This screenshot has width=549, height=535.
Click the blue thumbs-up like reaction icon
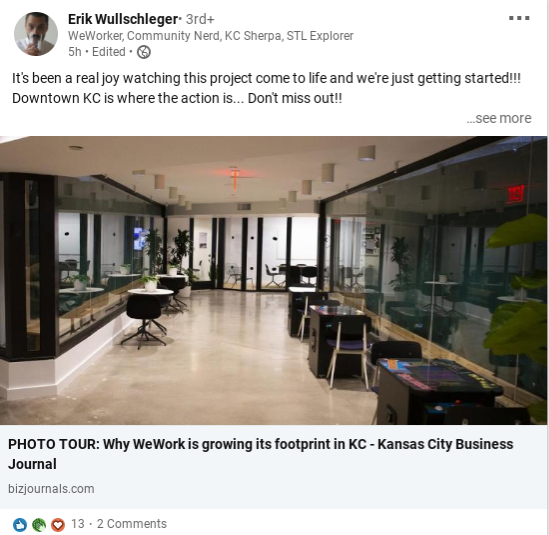pos(20,524)
